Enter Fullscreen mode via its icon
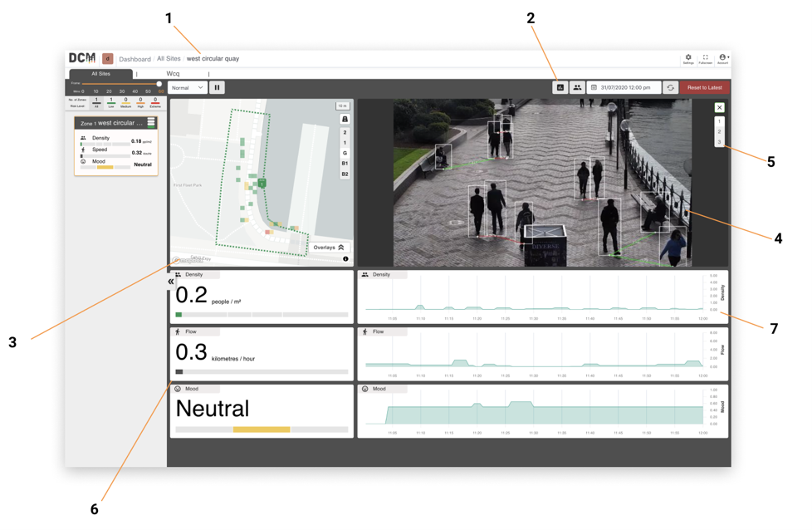 [x=705, y=57]
